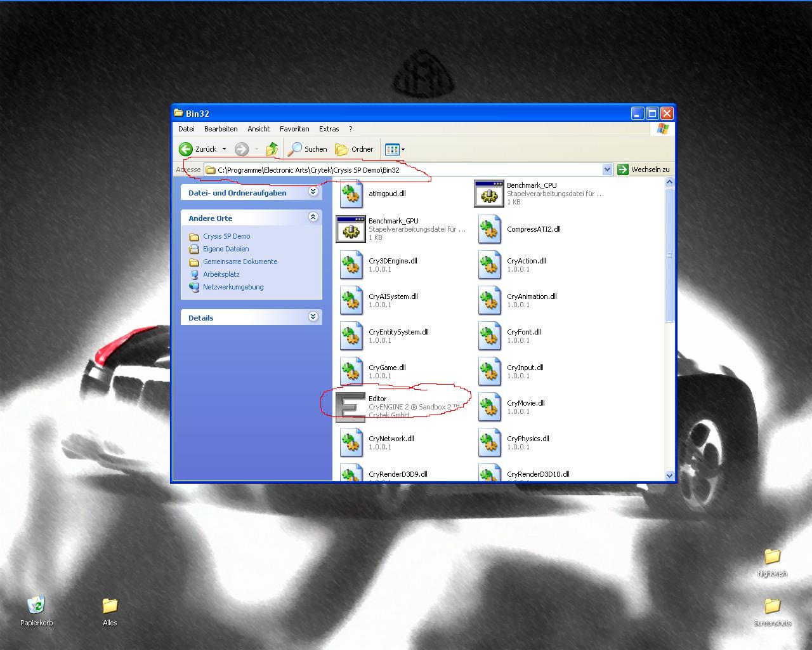
Task: Expand the Details panel
Action: (x=313, y=317)
